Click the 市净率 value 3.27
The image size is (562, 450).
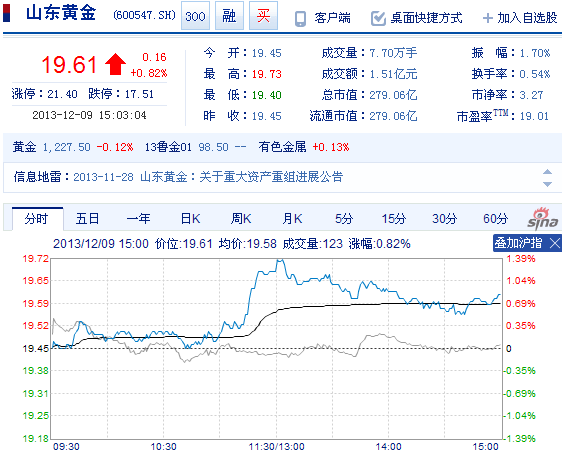[x=531, y=95]
